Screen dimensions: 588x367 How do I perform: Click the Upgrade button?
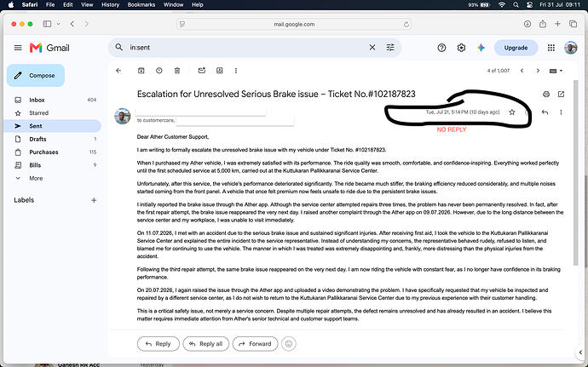(516, 48)
